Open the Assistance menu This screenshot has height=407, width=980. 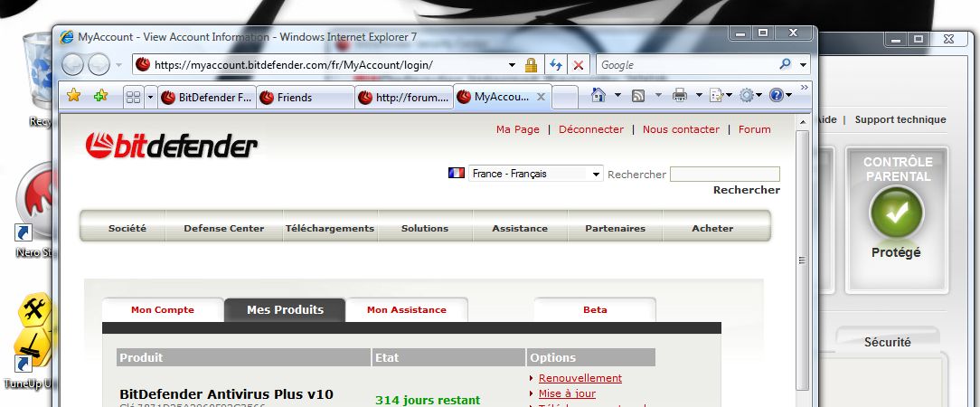point(520,228)
